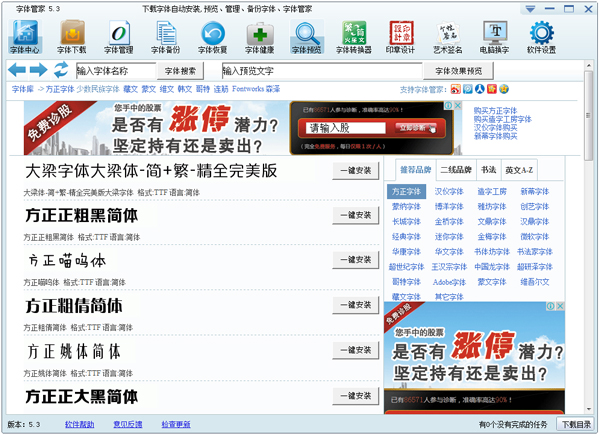Focus the 输入预览文字 field
The height and width of the screenshot is (435, 600).
[x=322, y=71]
